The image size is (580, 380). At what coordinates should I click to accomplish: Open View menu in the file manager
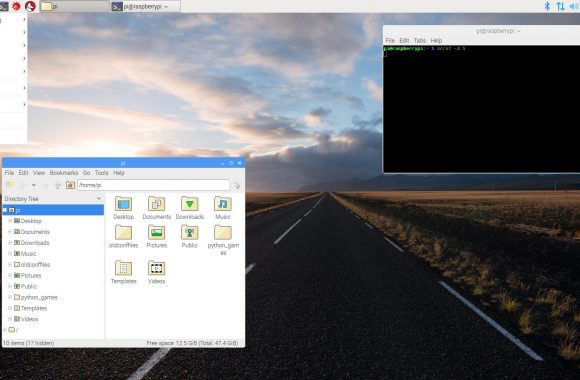39,173
